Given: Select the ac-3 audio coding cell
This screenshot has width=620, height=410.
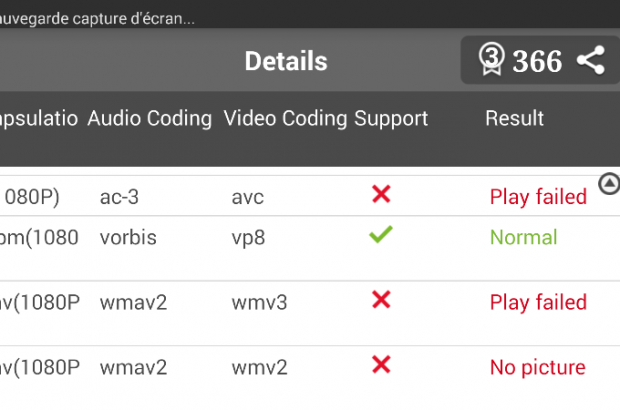Looking at the screenshot, I should (x=119, y=197).
